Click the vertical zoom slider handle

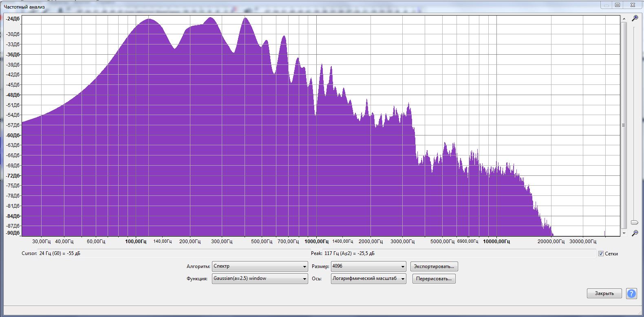click(x=634, y=222)
